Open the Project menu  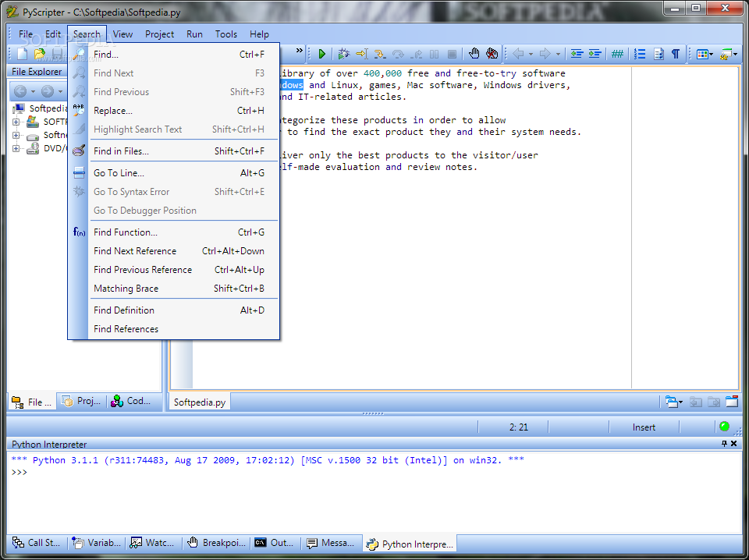click(x=159, y=34)
